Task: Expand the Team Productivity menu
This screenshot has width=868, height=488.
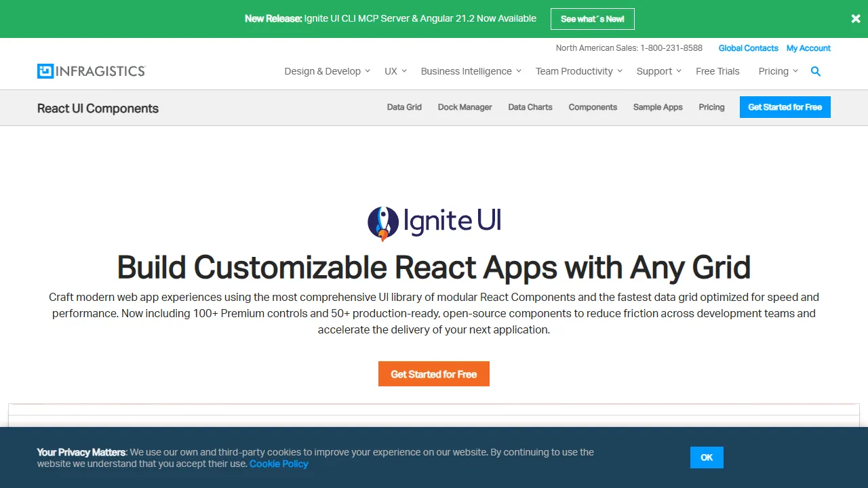Action: coord(579,71)
